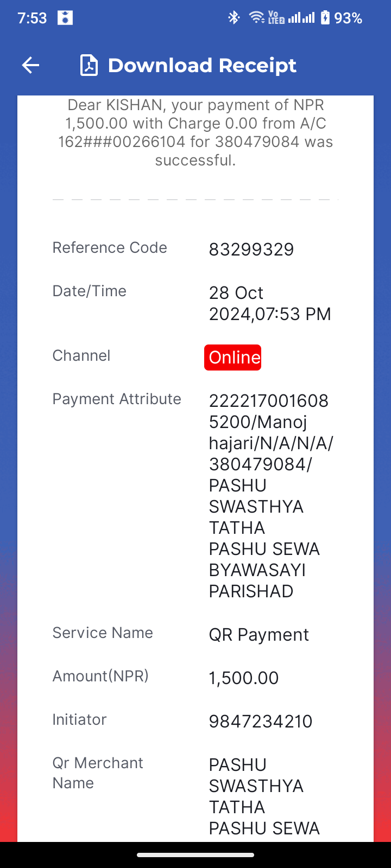Tap the initiator number 9847234210
The height and width of the screenshot is (868, 391).
tap(261, 722)
